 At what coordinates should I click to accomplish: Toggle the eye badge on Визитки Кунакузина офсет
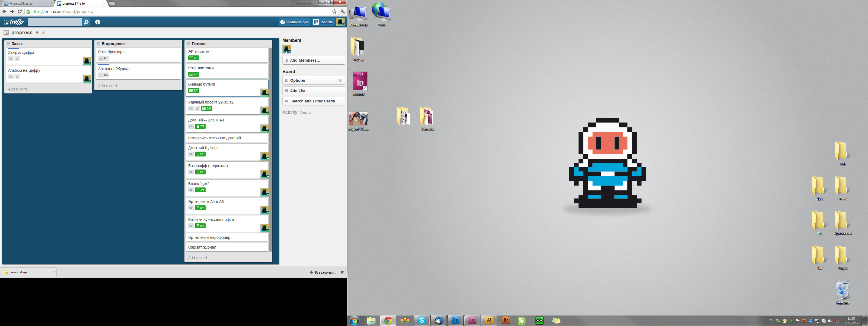tap(191, 225)
